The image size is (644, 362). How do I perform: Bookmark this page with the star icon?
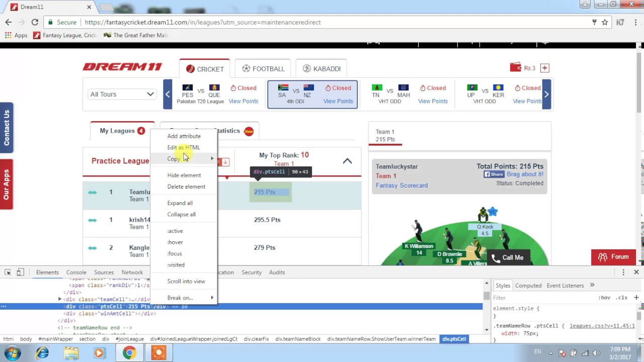605,22
